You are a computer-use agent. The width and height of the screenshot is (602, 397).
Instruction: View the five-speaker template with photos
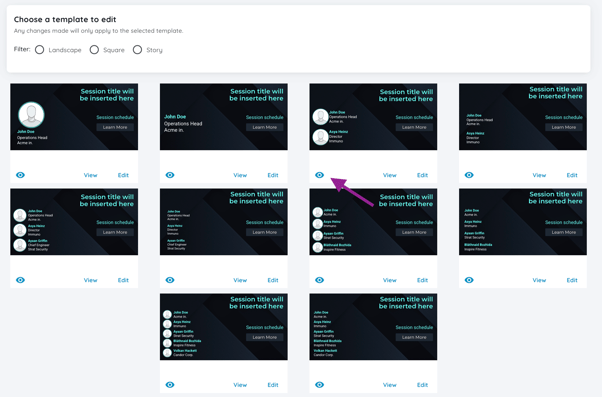(x=240, y=385)
